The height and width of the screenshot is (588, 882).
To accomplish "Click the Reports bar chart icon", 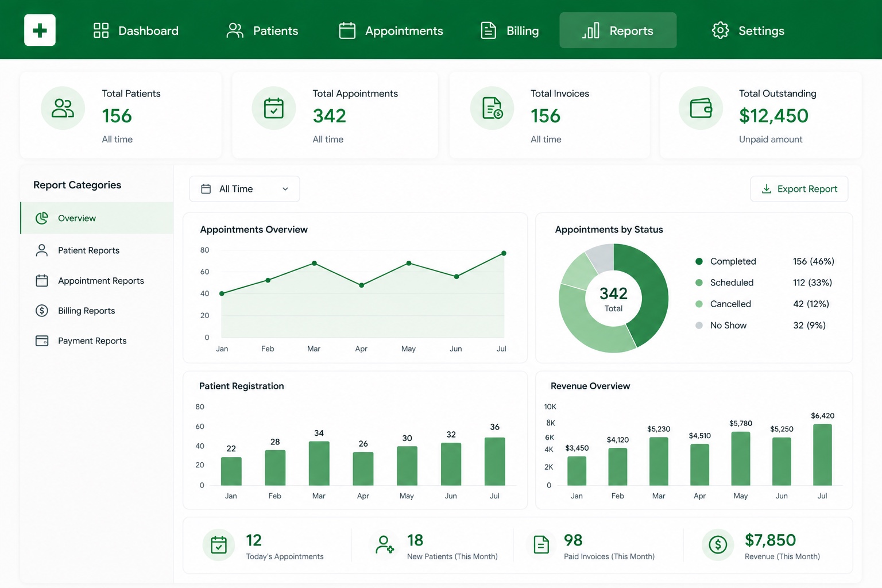I will tap(591, 30).
